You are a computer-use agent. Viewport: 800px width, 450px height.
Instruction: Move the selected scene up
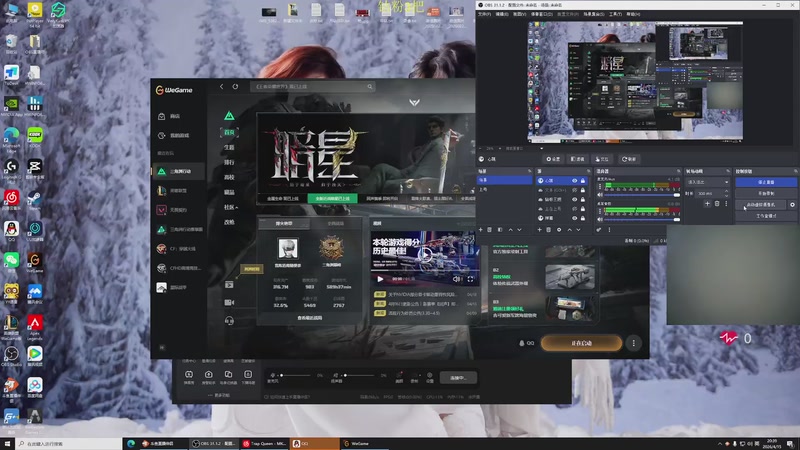pyautogui.click(x=510, y=230)
